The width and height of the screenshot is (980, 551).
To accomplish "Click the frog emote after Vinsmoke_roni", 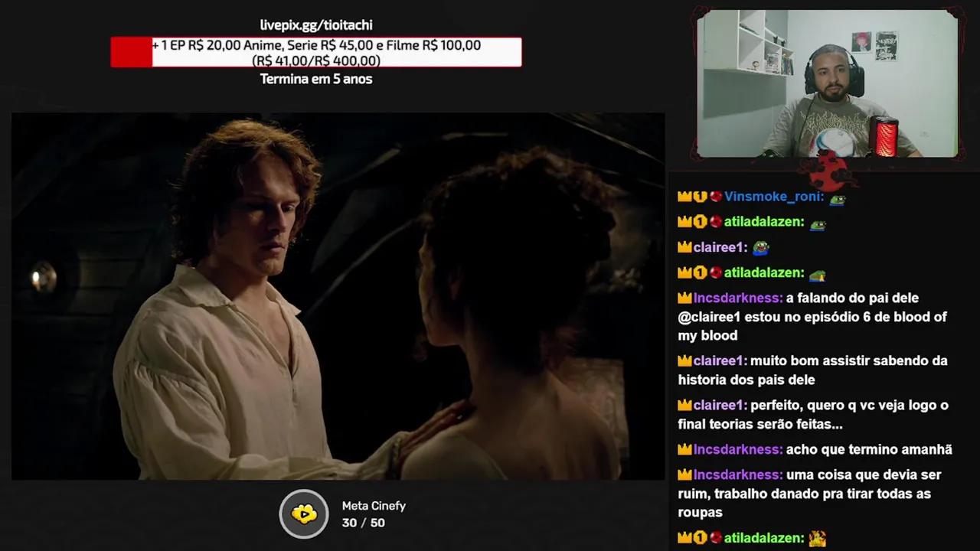I will [838, 200].
